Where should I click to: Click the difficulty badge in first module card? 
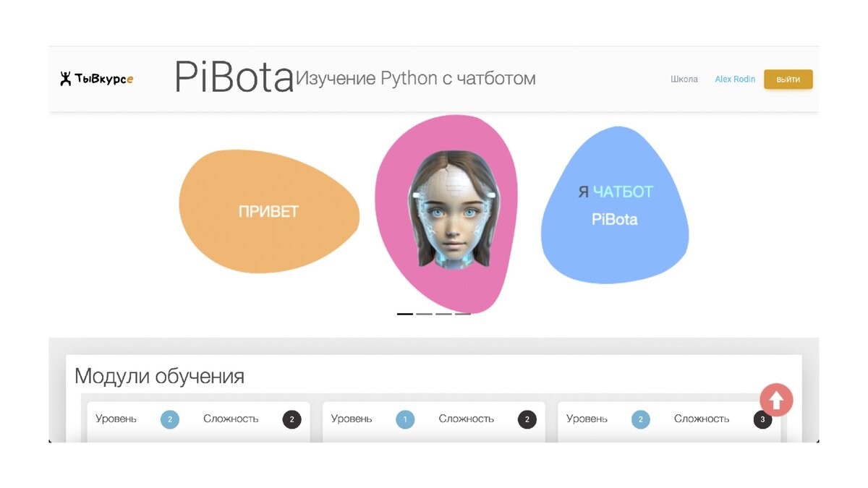(292, 419)
